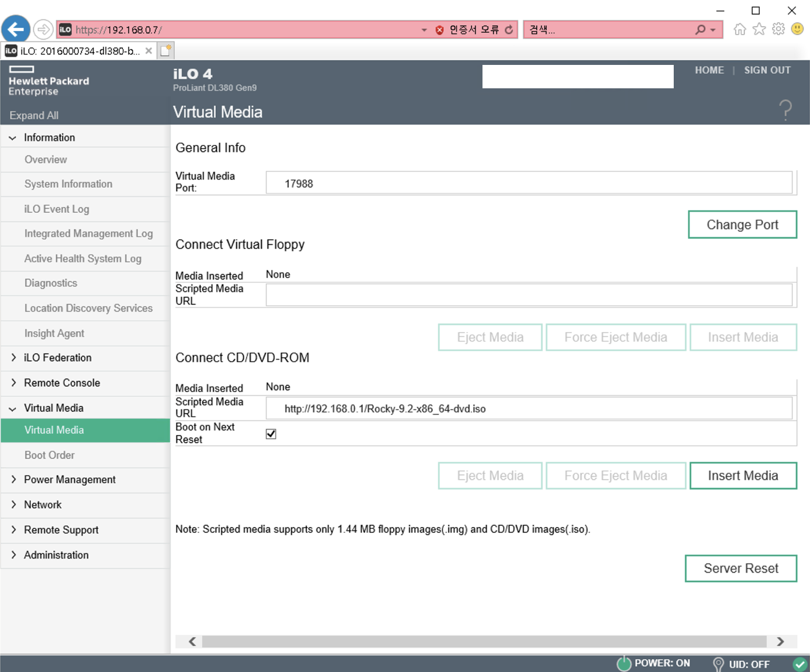Click the smiley feedback icon
This screenshot has width=810, height=672.
click(797, 29)
